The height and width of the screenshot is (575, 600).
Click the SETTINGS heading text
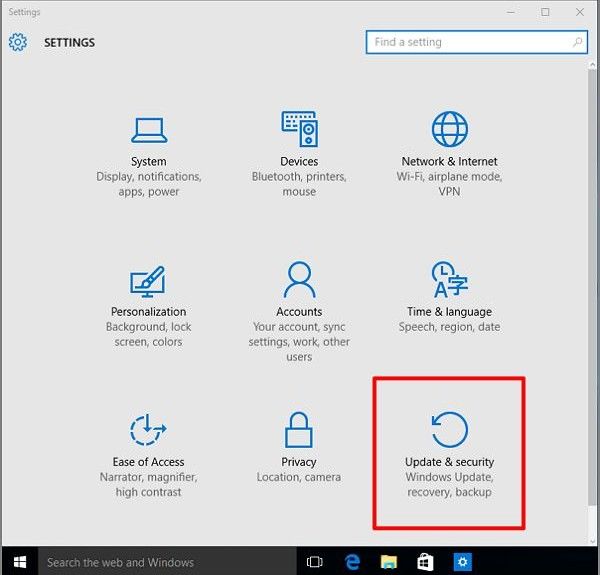(x=69, y=42)
